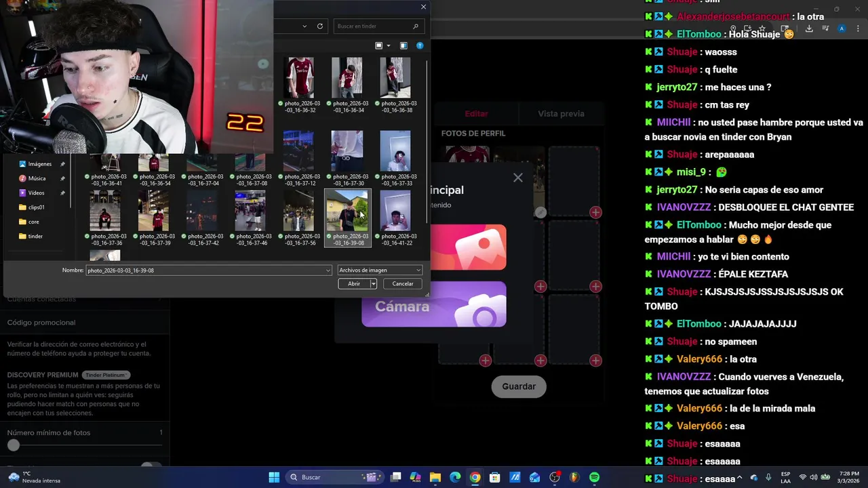Open the address path history dropdown
The width and height of the screenshot is (868, 488).
pyautogui.click(x=304, y=26)
